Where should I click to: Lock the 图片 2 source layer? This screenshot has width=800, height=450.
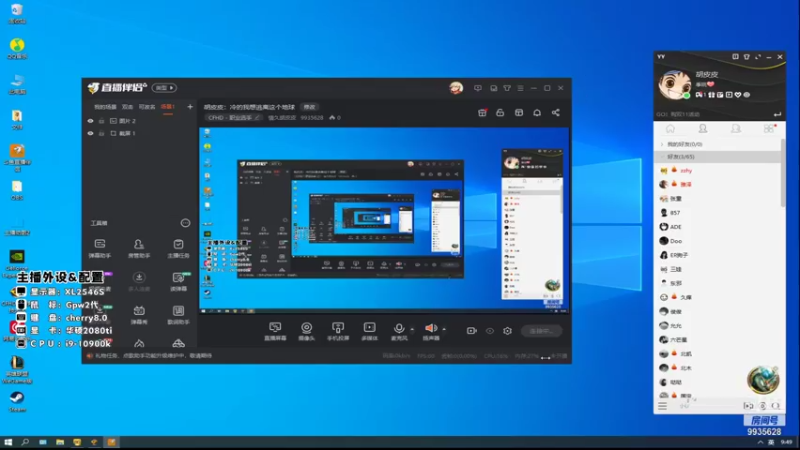pyautogui.click(x=102, y=121)
